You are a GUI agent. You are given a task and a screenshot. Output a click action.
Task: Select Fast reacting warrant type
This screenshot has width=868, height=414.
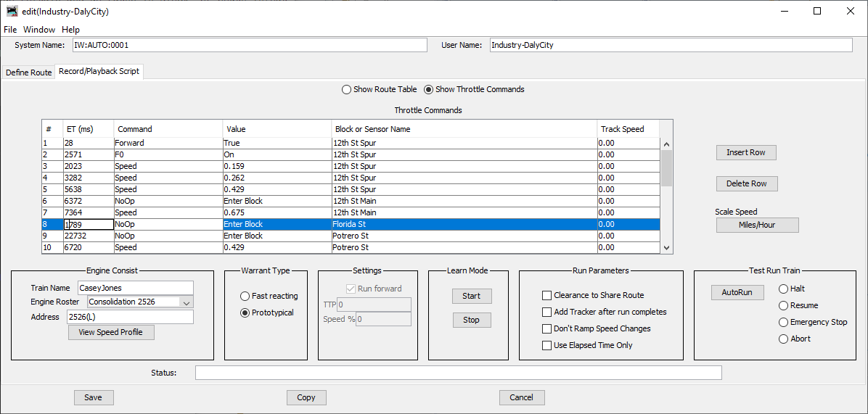[245, 297]
